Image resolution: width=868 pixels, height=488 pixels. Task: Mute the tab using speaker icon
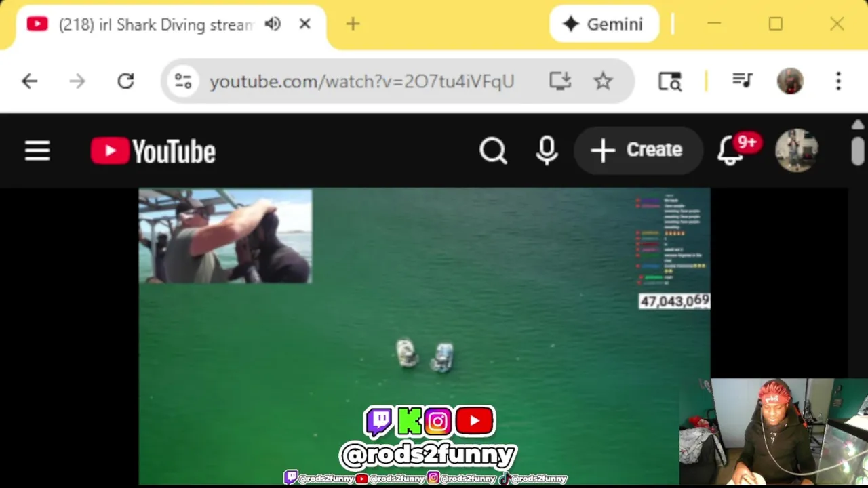point(273,24)
